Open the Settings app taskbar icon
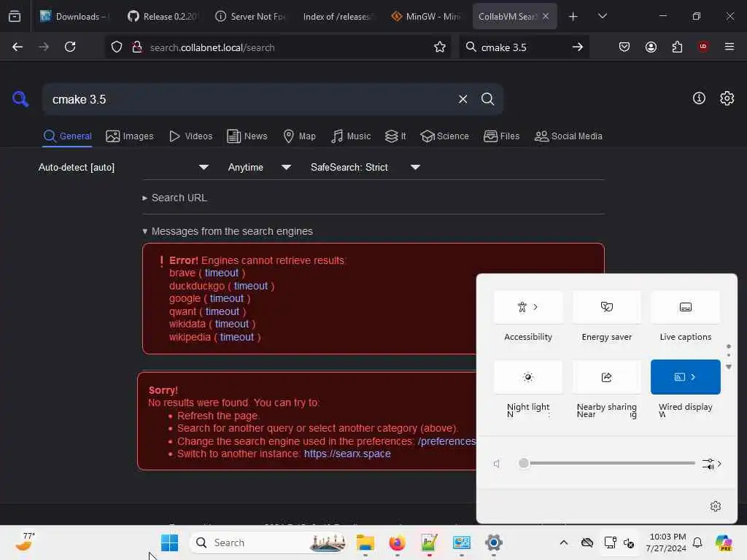 click(494, 542)
